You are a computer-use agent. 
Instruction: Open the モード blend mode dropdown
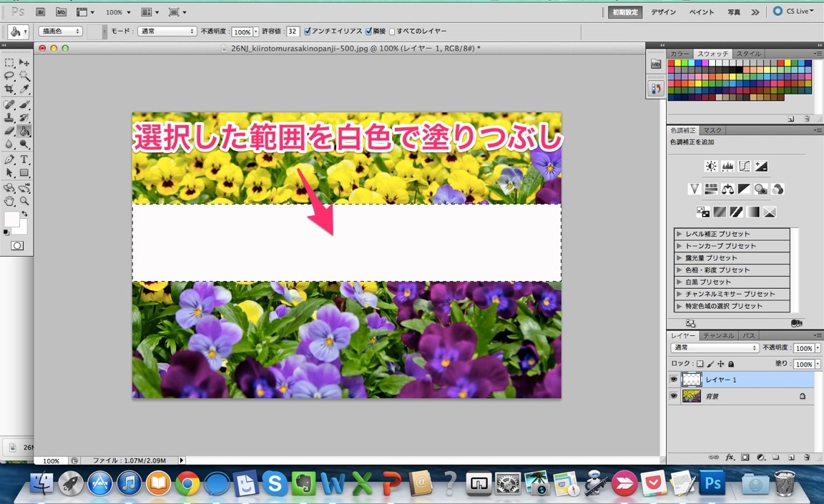(167, 31)
